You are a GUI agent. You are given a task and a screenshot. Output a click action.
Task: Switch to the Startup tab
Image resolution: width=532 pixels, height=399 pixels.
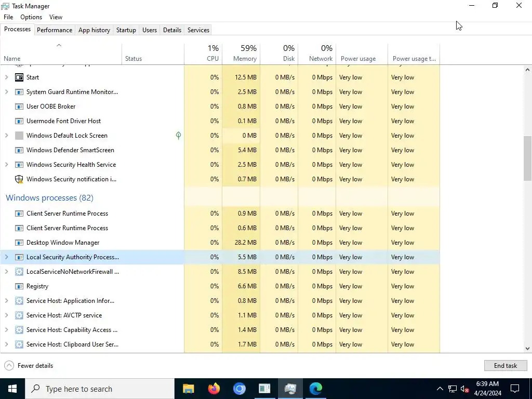[126, 30]
